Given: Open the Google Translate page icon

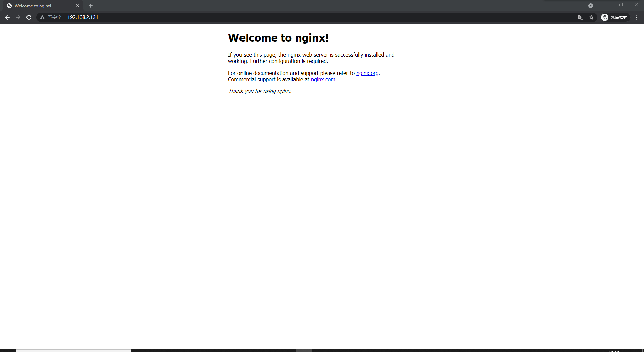Looking at the screenshot, I should point(581,17).
